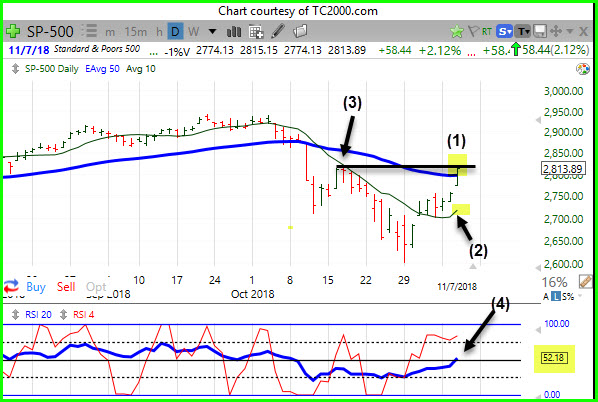Click the up-down arrows beside SP-500 Daily
This screenshot has width=598, height=402.
(x=15, y=69)
